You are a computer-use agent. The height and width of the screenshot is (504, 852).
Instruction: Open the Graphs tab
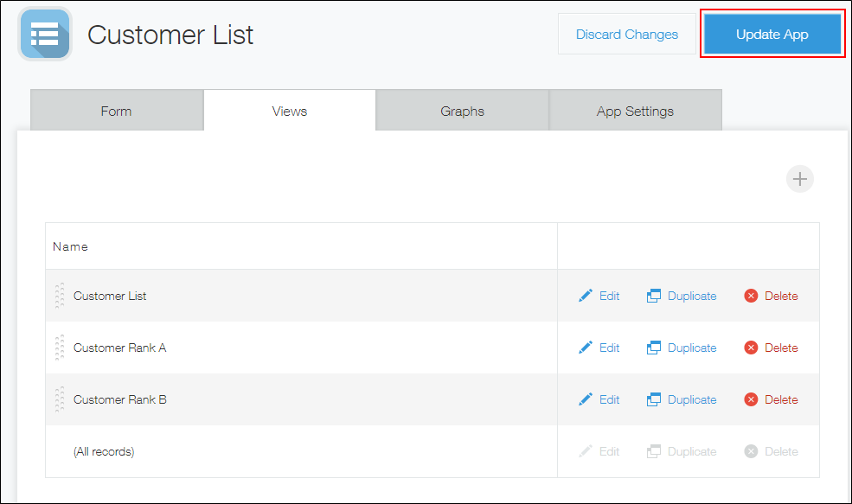pos(462,111)
